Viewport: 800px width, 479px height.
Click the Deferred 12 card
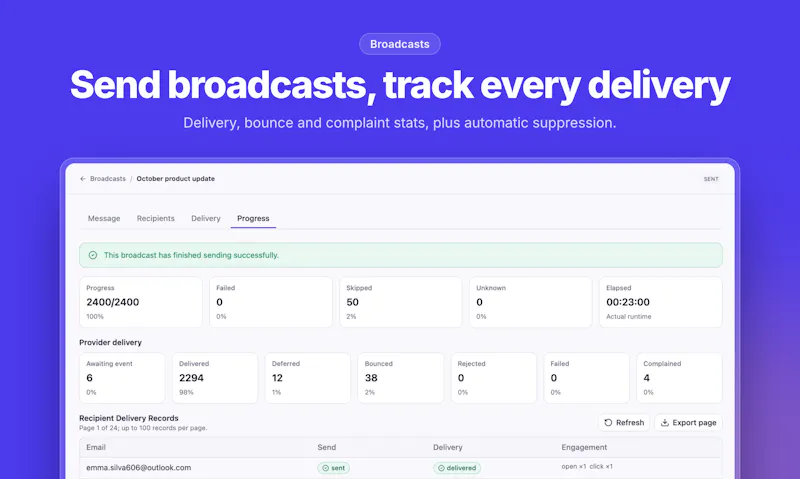click(x=308, y=378)
